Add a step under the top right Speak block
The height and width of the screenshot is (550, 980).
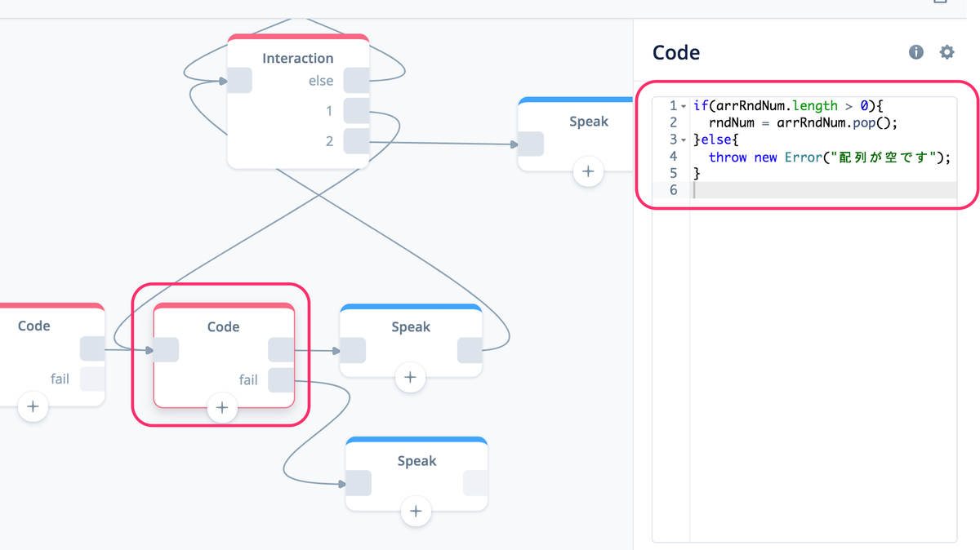click(x=588, y=172)
